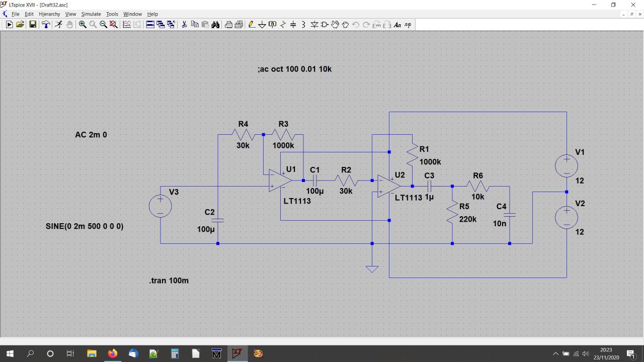Save the schematic with the floppy icon
This screenshot has width=644, height=362.
click(33, 25)
